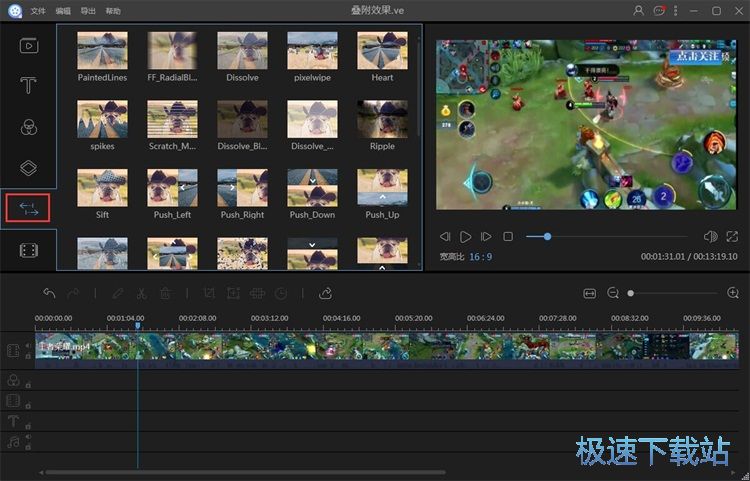Open the 编辑 menu
The width and height of the screenshot is (750, 481).
[x=63, y=11]
